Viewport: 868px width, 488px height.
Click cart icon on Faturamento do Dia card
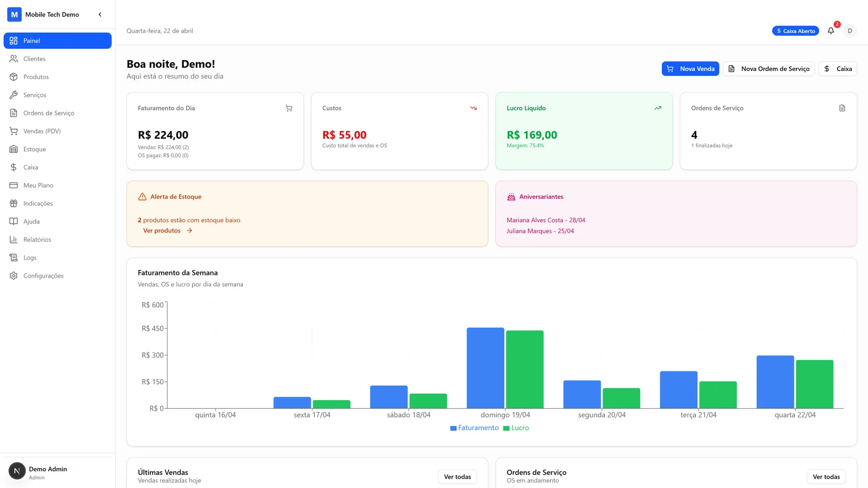point(289,108)
